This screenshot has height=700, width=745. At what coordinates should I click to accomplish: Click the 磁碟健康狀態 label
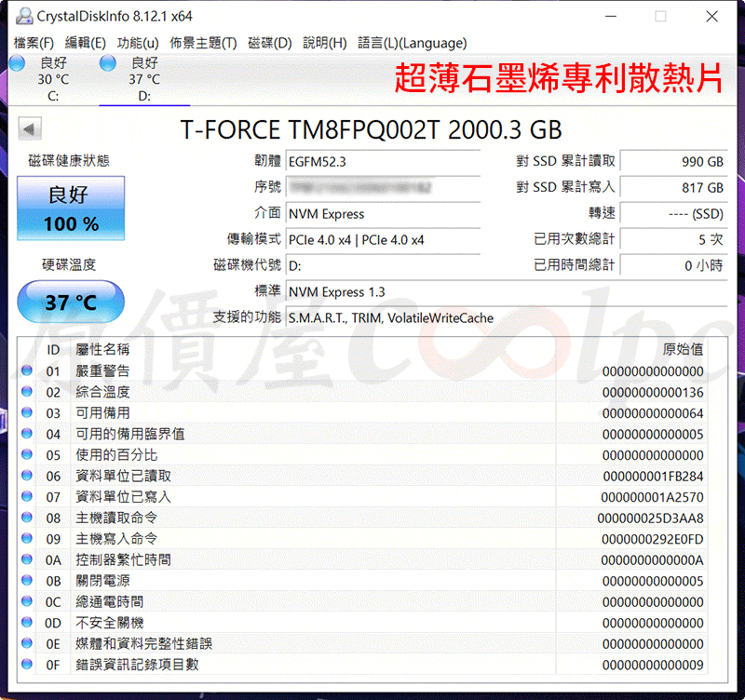point(69,160)
